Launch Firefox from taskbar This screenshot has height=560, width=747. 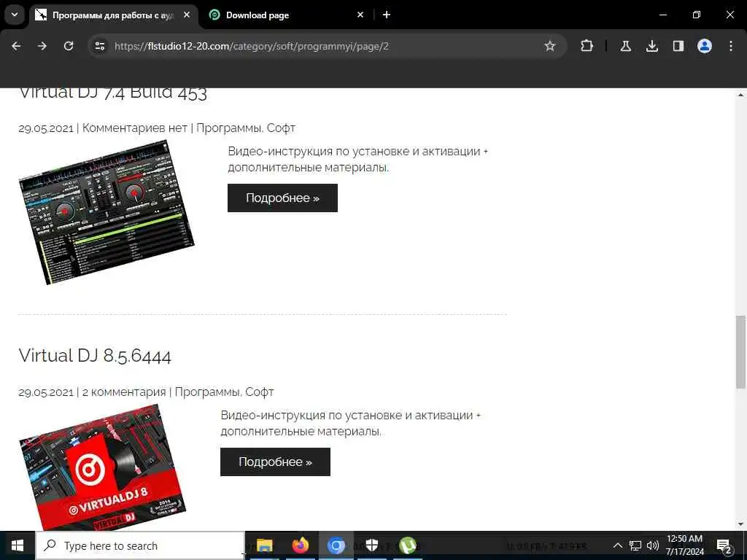[300, 545]
